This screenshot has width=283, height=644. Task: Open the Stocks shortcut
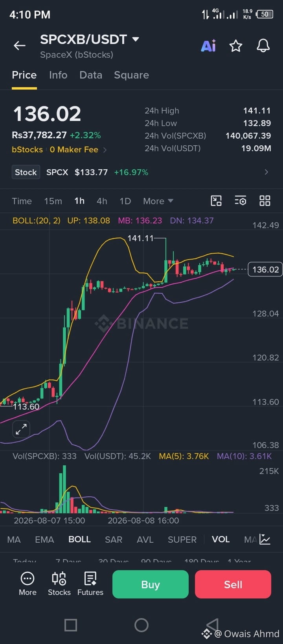point(59,584)
